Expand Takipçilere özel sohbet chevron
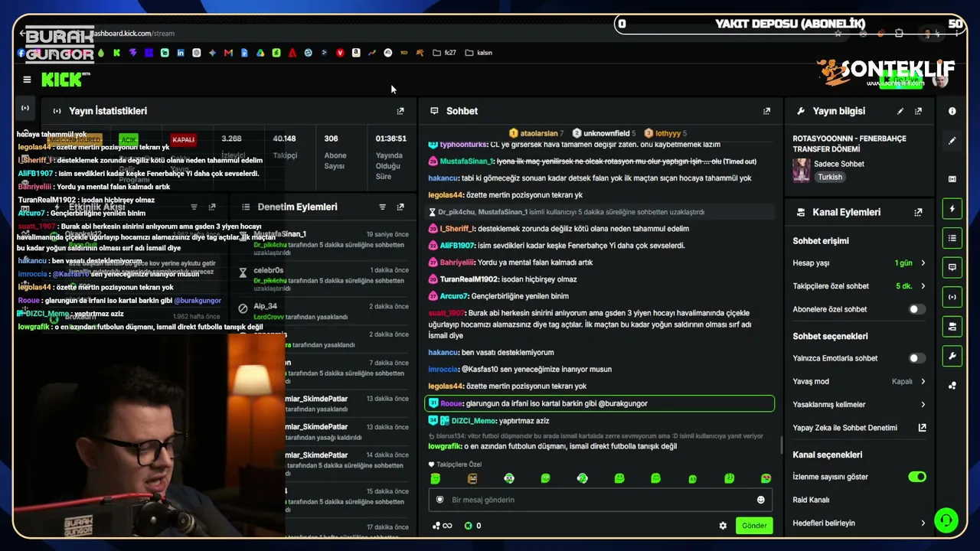980x551 pixels. [x=923, y=286]
